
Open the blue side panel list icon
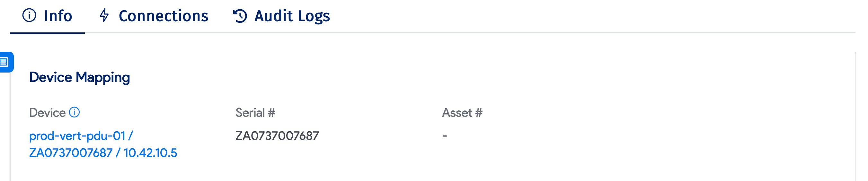click(x=5, y=62)
